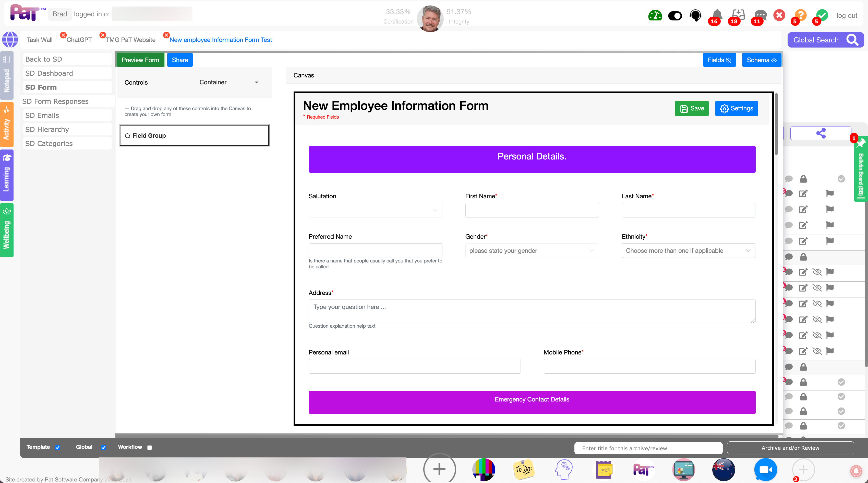
Task: Click the share icon in right panel
Action: (x=821, y=133)
